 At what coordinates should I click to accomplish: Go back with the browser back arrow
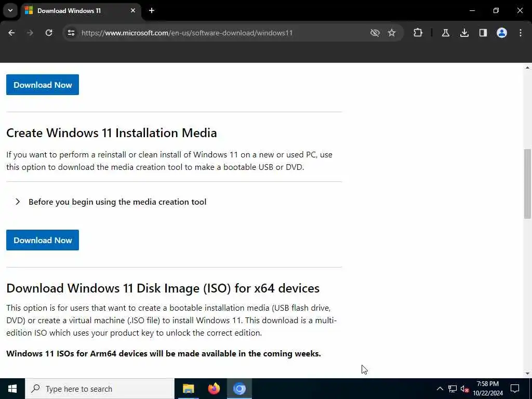point(11,33)
